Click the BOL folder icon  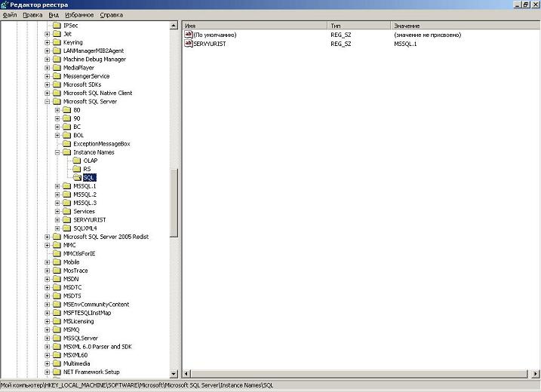click(66, 135)
